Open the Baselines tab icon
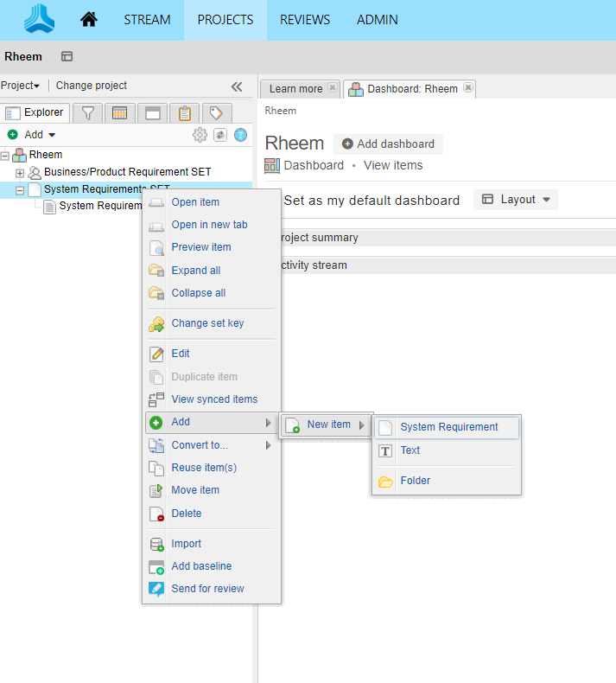The width and height of the screenshot is (616, 683). click(152, 113)
